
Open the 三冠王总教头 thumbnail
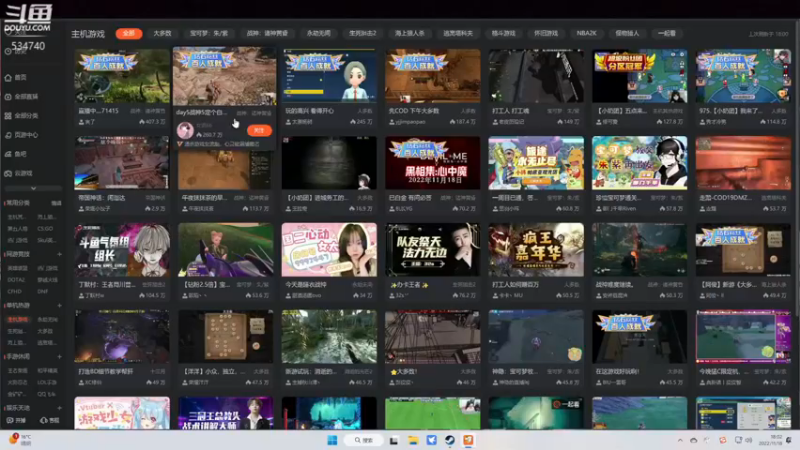(x=226, y=413)
